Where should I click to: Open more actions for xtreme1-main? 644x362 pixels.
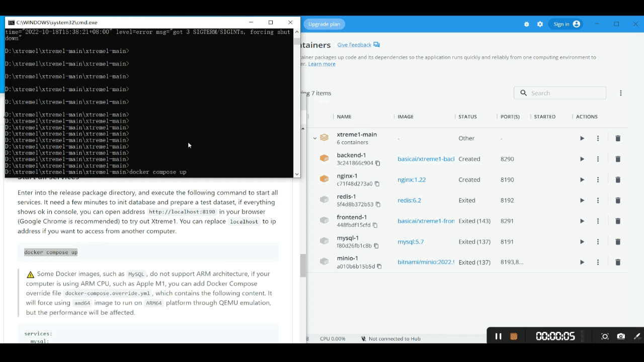[x=598, y=138]
